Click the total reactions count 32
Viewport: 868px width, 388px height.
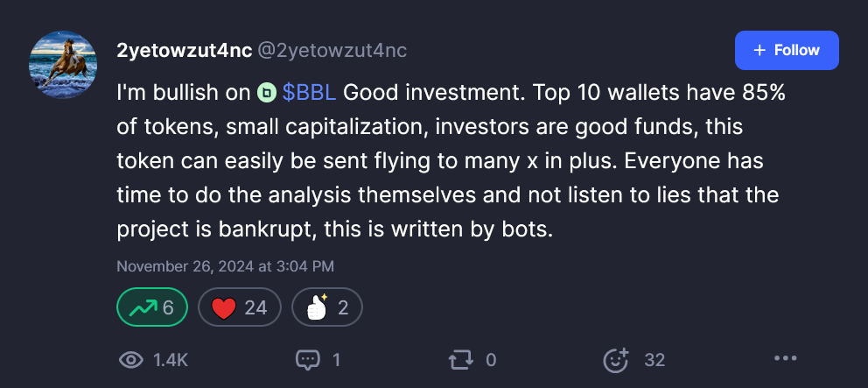[x=654, y=360]
